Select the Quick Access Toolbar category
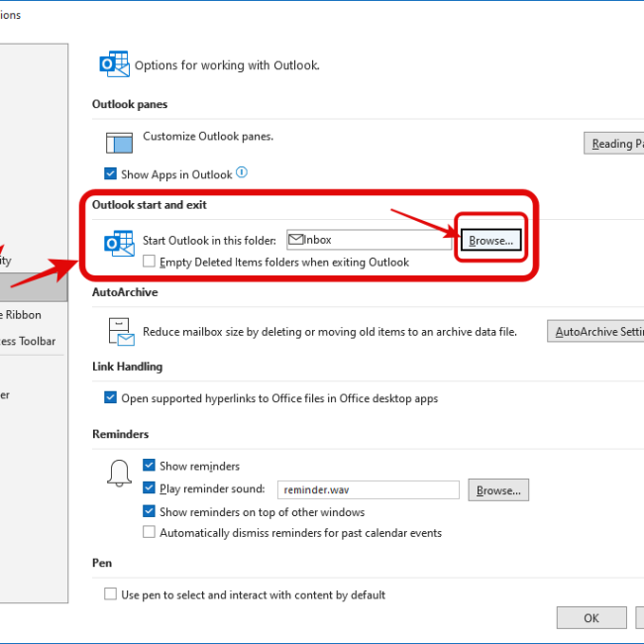 point(33,341)
